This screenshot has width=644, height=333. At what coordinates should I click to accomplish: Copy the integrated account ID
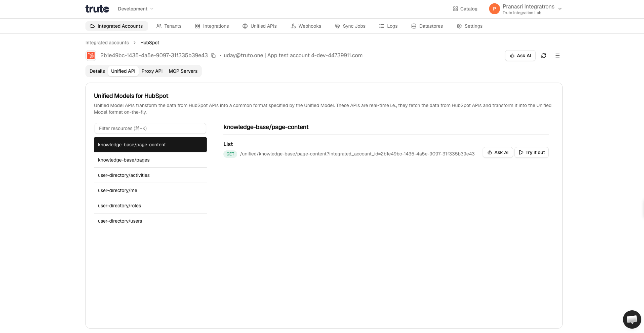pyautogui.click(x=213, y=56)
